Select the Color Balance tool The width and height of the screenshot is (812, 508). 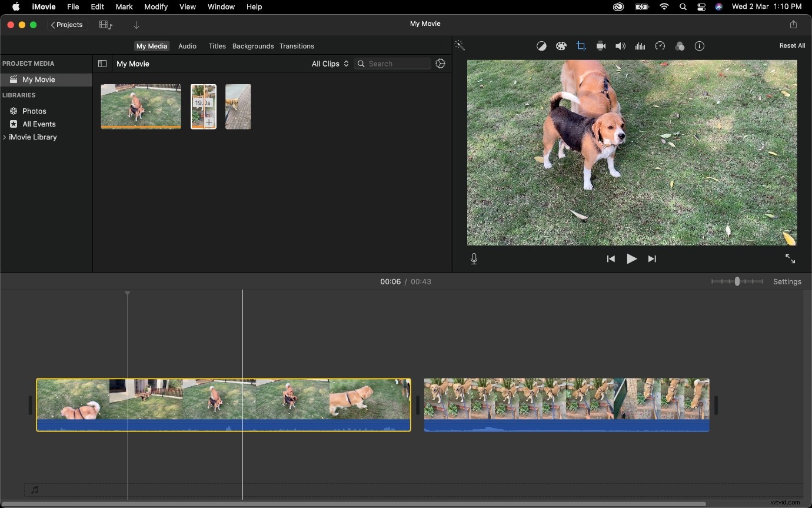point(541,46)
